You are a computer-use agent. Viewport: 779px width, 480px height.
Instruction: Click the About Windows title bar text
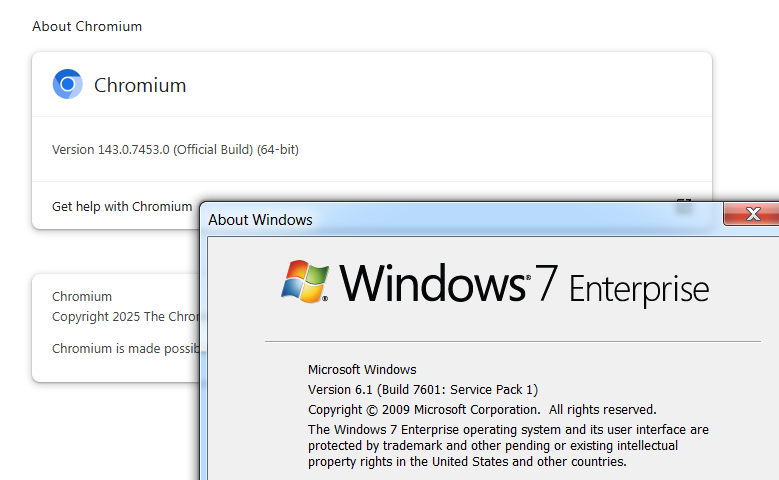point(260,220)
